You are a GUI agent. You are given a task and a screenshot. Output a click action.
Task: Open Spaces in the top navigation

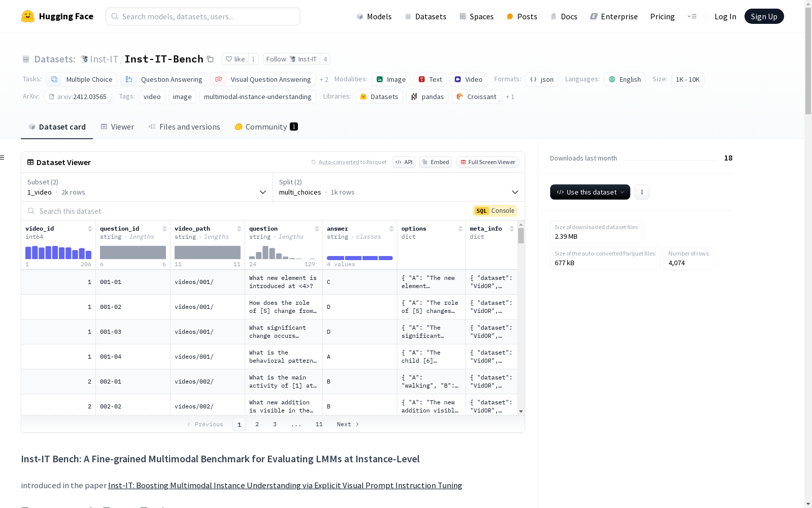pyautogui.click(x=476, y=16)
